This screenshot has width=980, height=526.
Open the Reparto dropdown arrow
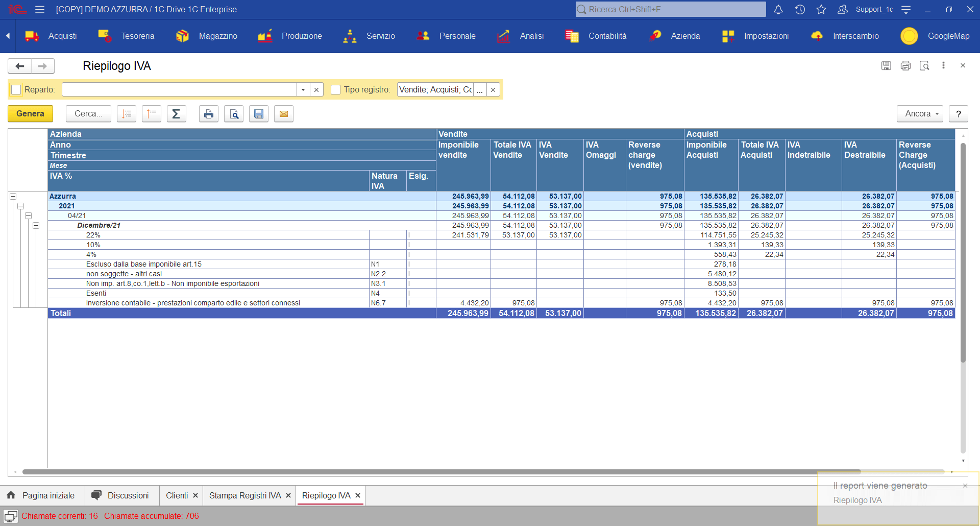[x=303, y=90]
